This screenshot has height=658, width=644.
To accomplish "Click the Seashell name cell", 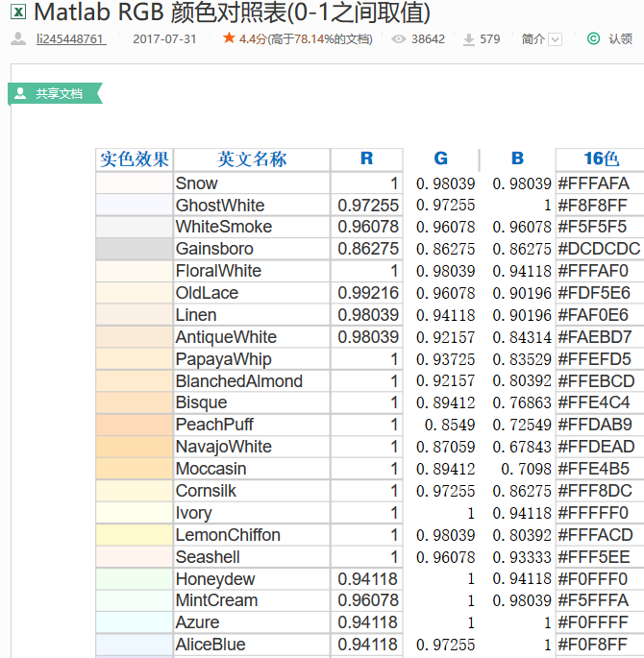I will 252,557.
